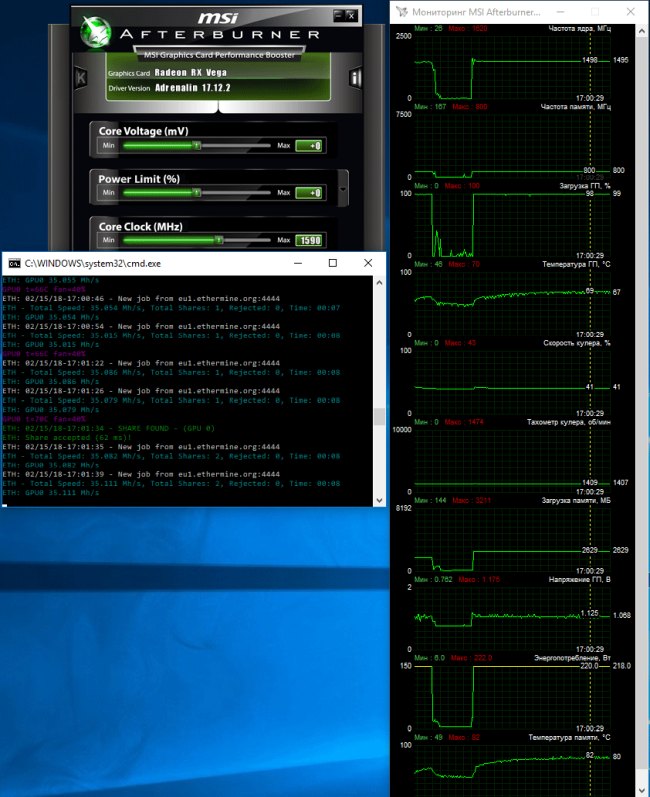The width and height of the screenshot is (650, 797).
Task: Click the 'Напряжение ГП, В' graph label
Action: (x=580, y=580)
